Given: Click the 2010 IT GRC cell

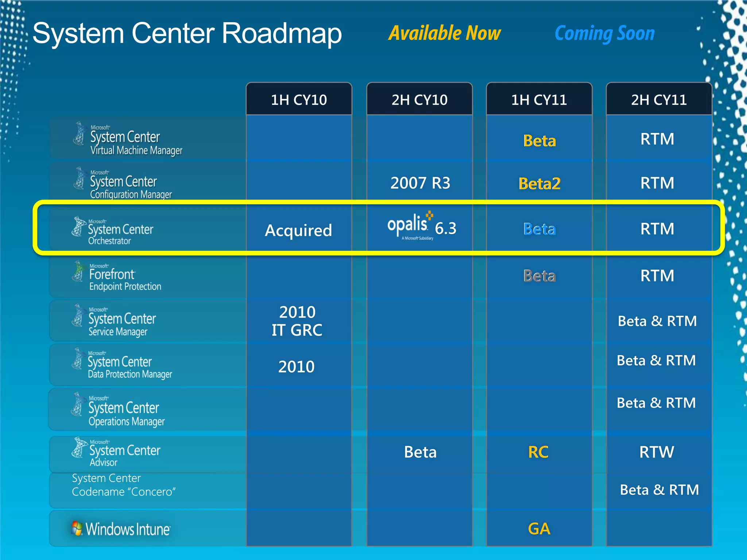Looking at the screenshot, I should click(x=297, y=321).
